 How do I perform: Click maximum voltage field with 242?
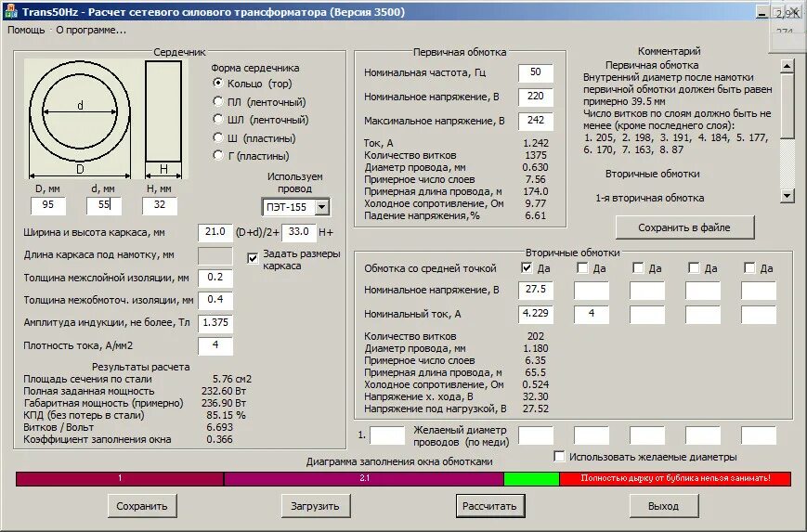[x=536, y=121]
